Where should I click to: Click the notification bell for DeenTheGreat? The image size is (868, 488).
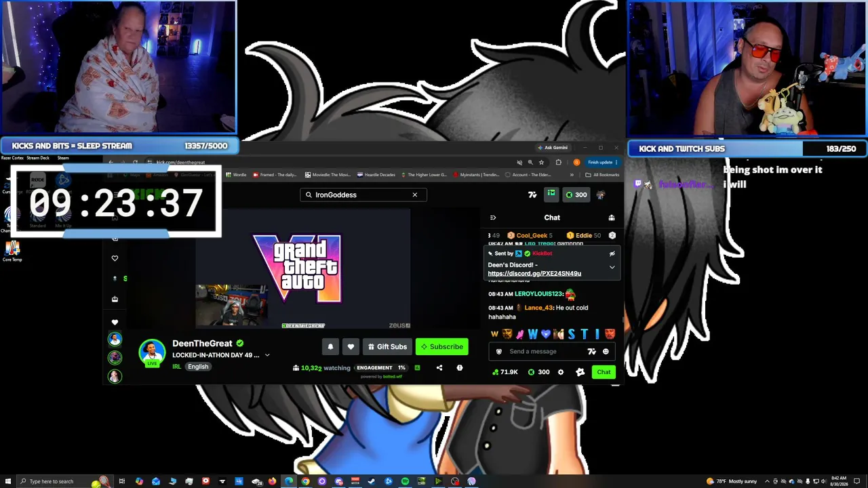[x=330, y=346]
